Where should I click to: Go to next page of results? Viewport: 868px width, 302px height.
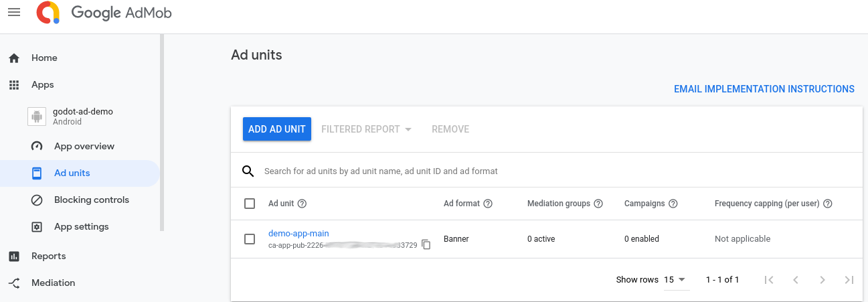[822, 280]
